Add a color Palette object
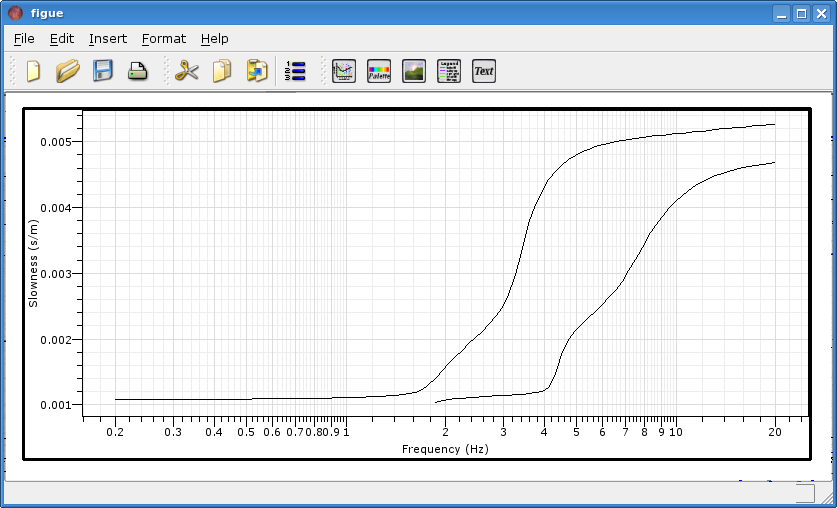Image resolution: width=837 pixels, height=508 pixels. click(x=379, y=71)
